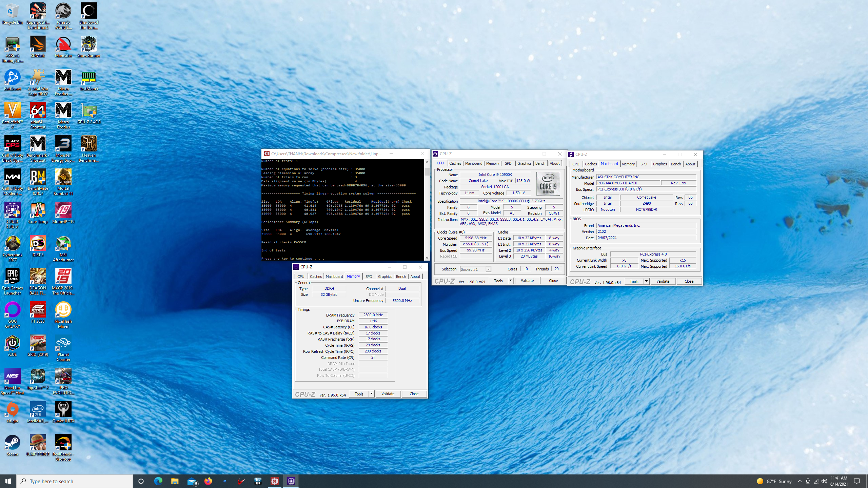Expand Tools arrow in the CPU-Z CPU window
868x488 pixels.
click(x=511, y=281)
